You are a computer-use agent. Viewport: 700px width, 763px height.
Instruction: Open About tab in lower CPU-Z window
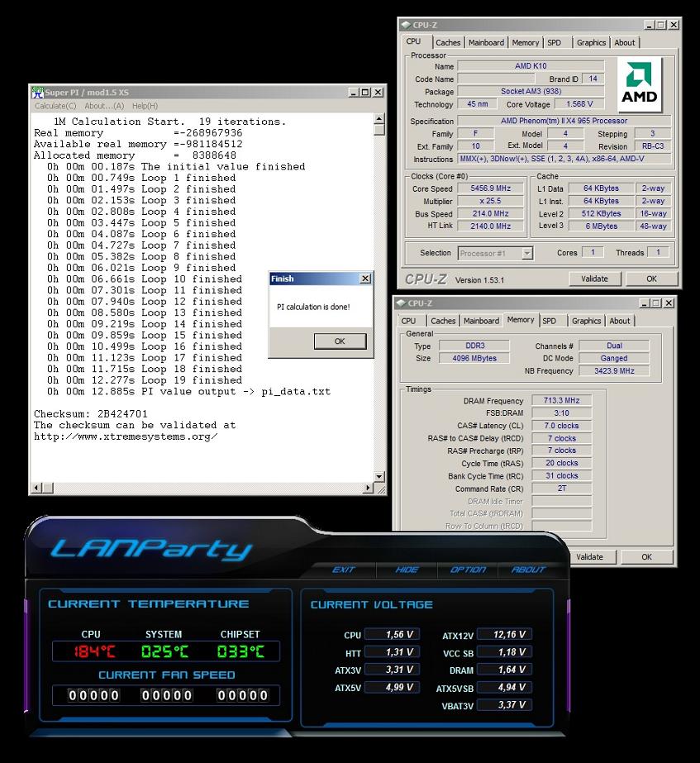click(619, 321)
